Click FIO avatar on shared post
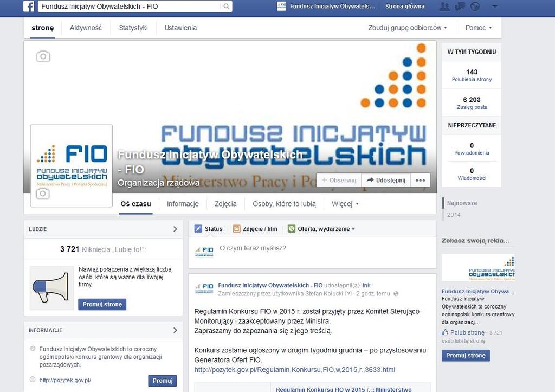The height and width of the screenshot is (392, 555). coord(204,288)
